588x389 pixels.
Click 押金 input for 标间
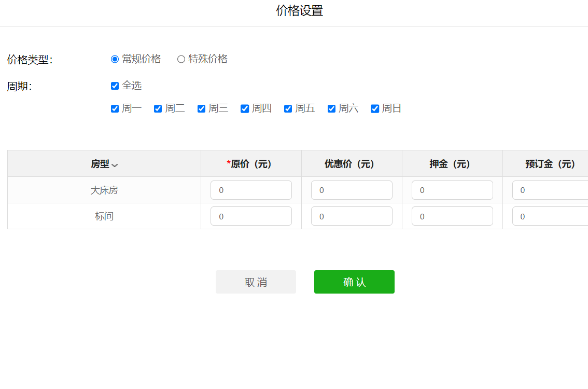[x=452, y=216]
